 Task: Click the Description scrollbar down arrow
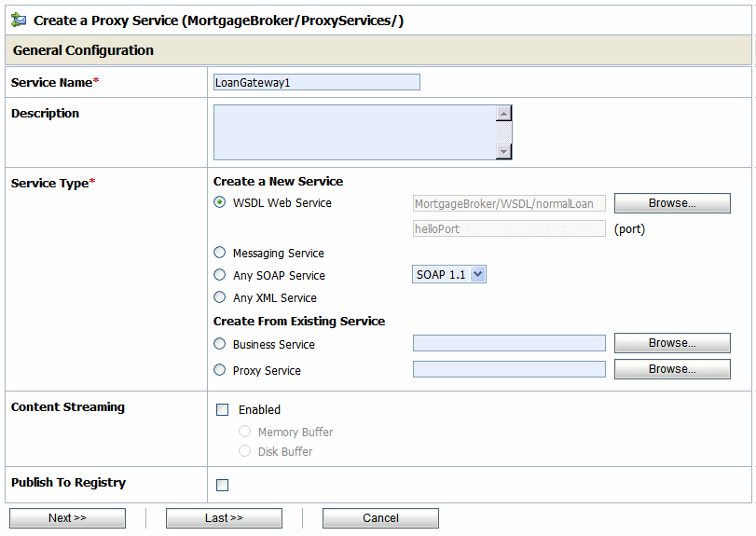[x=503, y=151]
